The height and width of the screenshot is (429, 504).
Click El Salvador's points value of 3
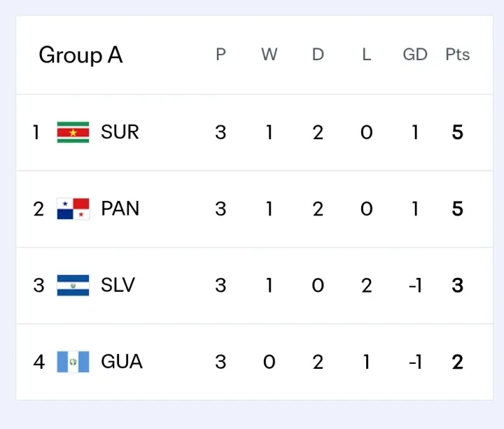457,285
